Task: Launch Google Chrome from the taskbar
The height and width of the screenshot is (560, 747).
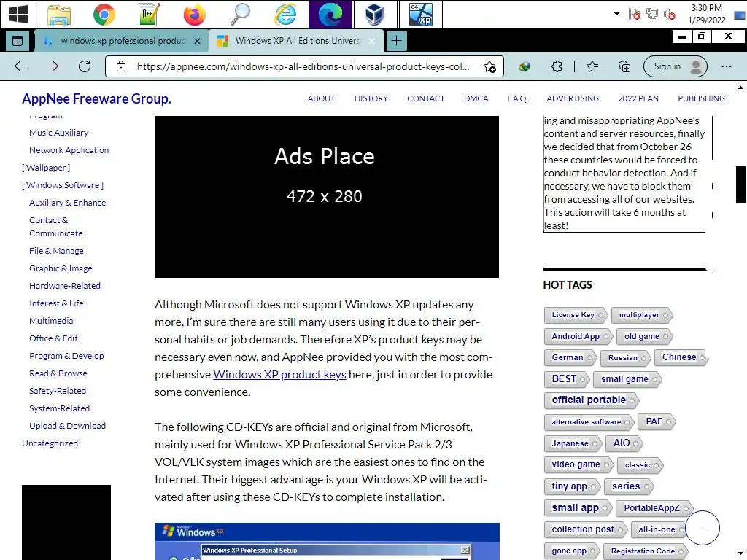Action: [x=104, y=15]
